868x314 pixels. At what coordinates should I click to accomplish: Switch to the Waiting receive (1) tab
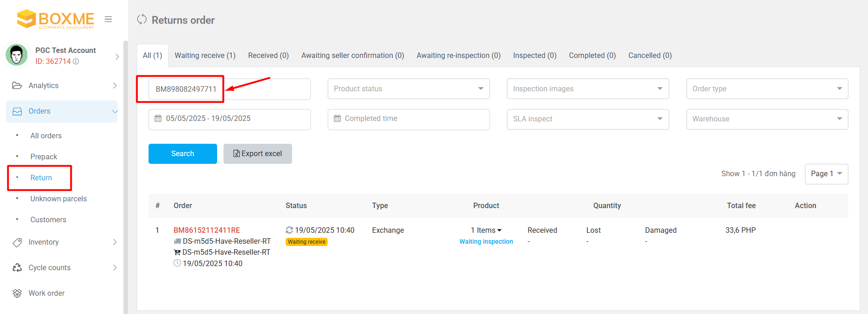pos(205,56)
